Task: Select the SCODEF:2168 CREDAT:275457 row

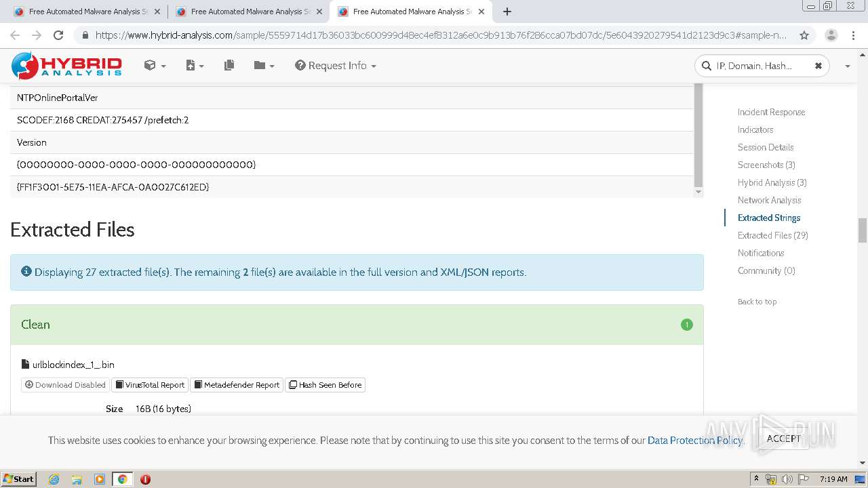Action: [x=352, y=120]
